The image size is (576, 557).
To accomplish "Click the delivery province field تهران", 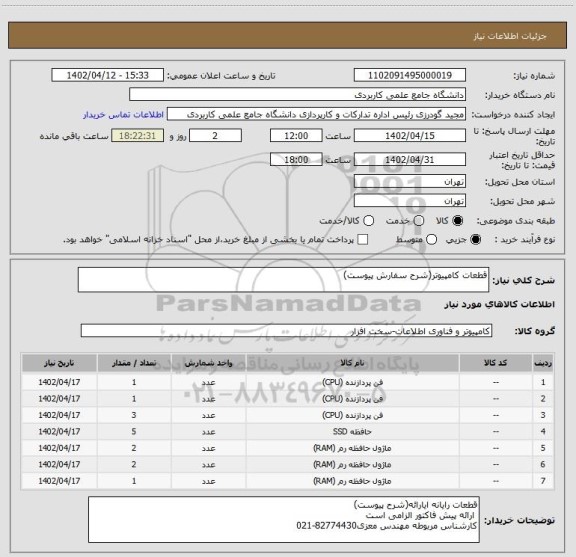I will point(410,182).
